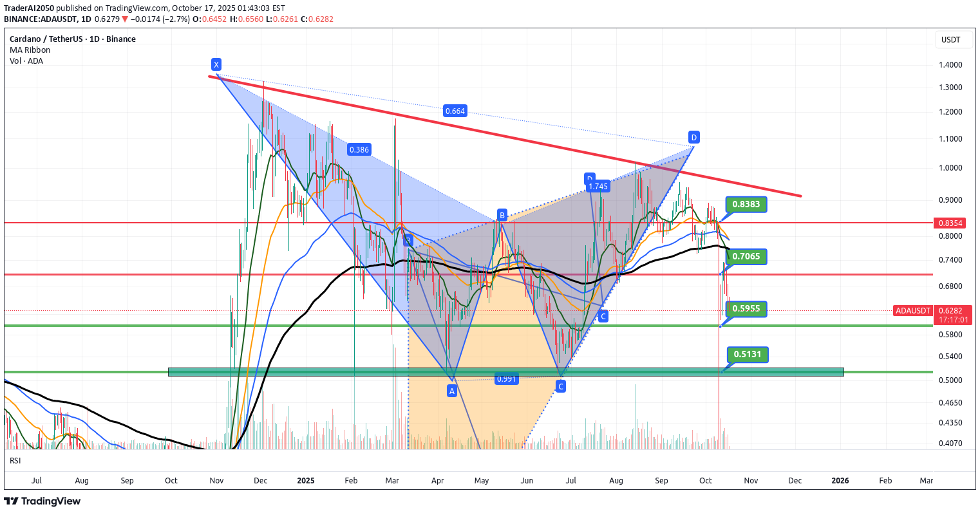This screenshot has height=513, width=980.
Task: Click the 2026 label on time axis
Action: pos(840,480)
